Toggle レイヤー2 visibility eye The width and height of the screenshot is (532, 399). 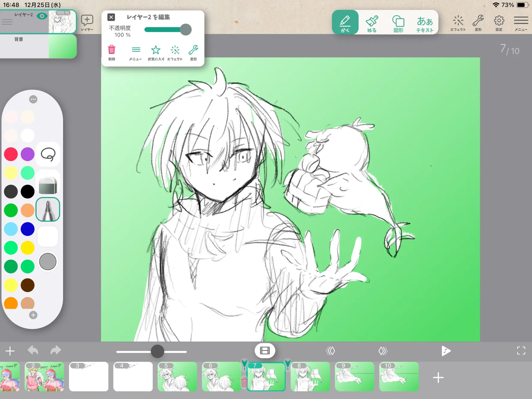[x=42, y=16]
